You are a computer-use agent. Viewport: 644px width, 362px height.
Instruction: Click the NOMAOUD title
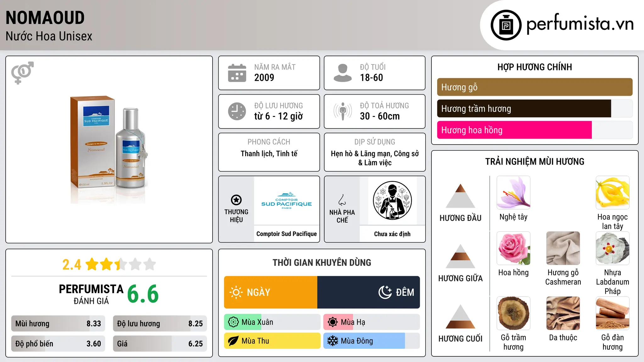coord(45,18)
